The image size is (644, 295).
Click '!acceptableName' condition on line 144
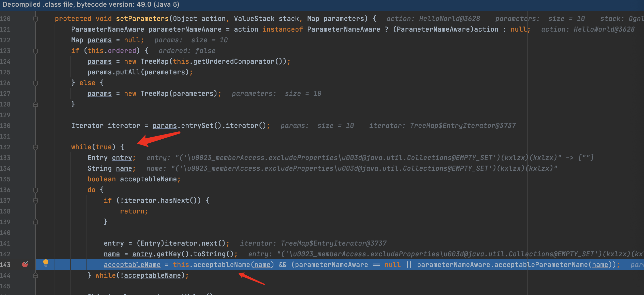[150, 275]
